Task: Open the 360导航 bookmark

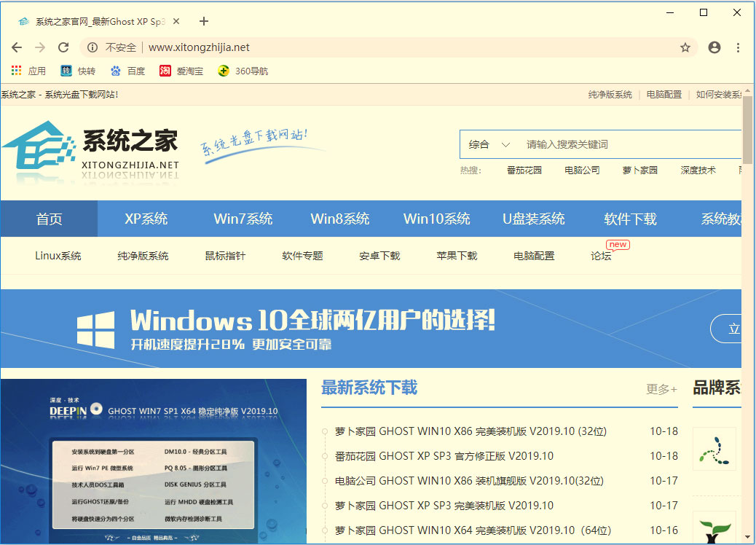Action: click(243, 71)
